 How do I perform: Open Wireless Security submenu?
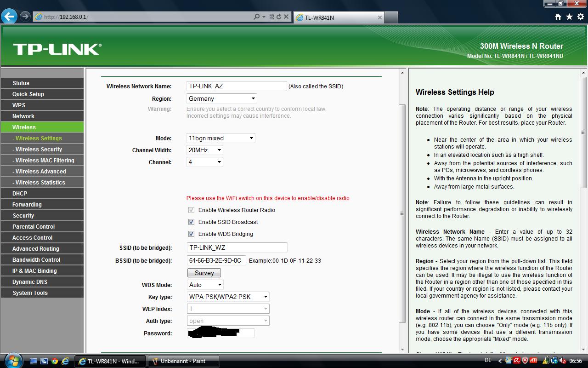pyautogui.click(x=42, y=149)
